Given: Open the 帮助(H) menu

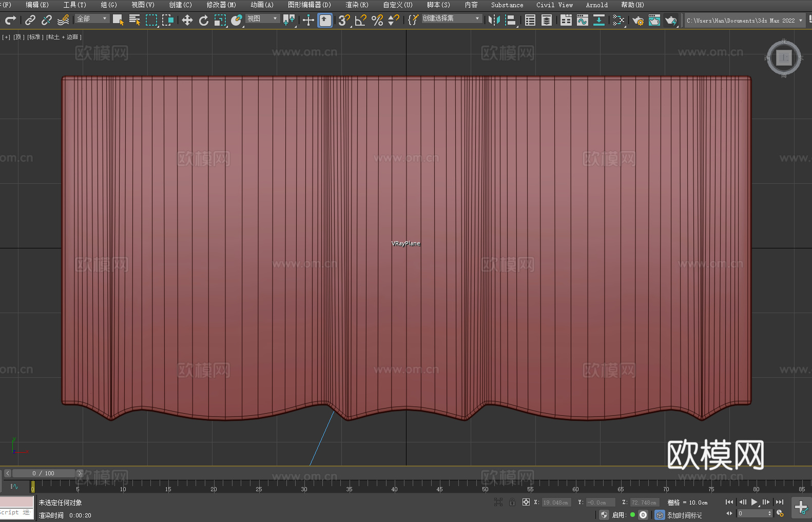Looking at the screenshot, I should [632, 5].
